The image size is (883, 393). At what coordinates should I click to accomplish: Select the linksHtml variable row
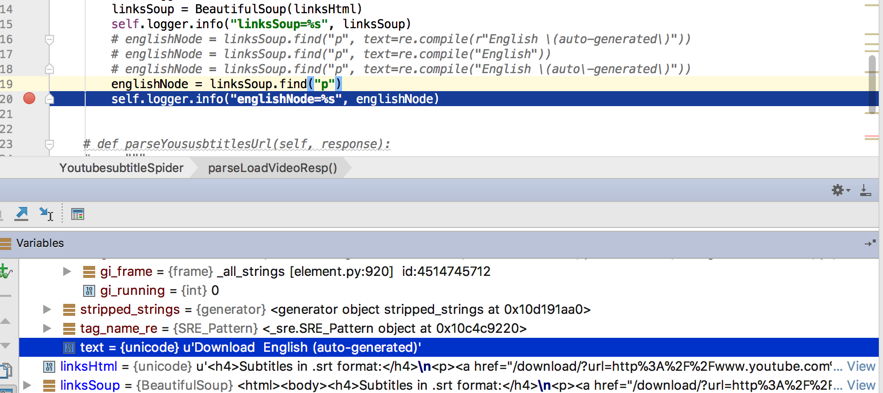pos(449,367)
